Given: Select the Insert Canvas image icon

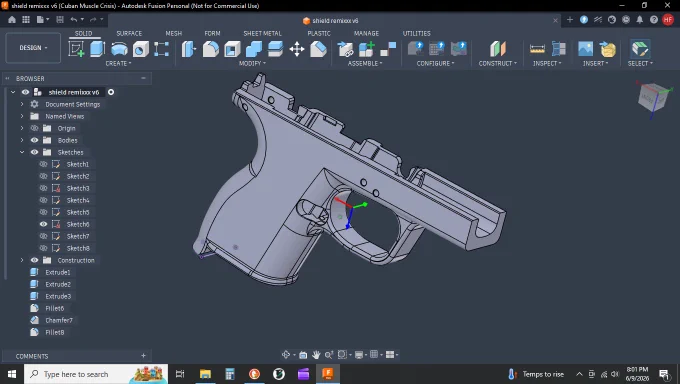Looking at the screenshot, I should click(x=585, y=49).
